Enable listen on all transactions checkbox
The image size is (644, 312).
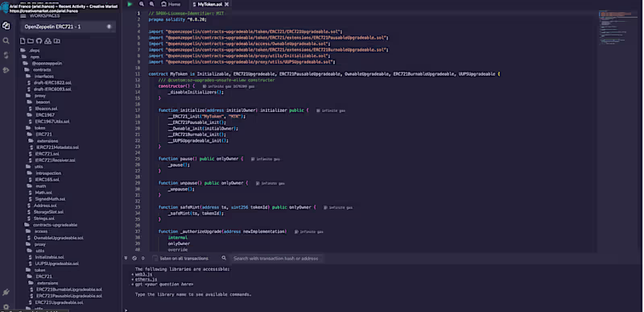tap(155, 258)
